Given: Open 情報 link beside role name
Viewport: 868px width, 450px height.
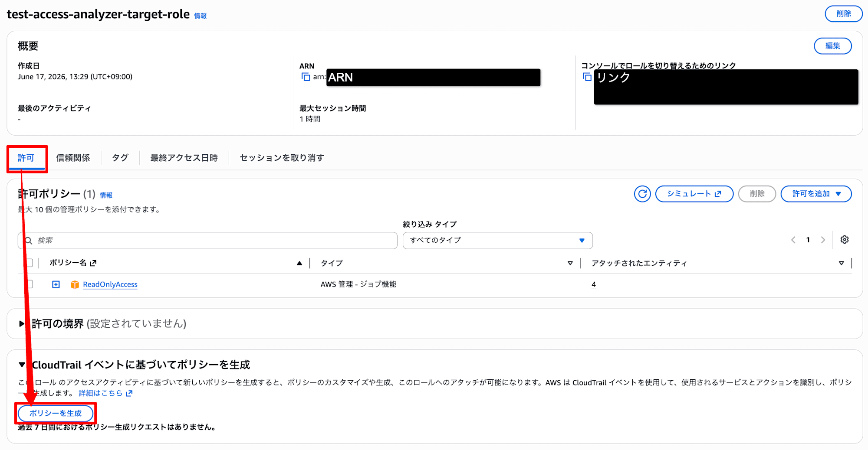Looking at the screenshot, I should pos(200,16).
